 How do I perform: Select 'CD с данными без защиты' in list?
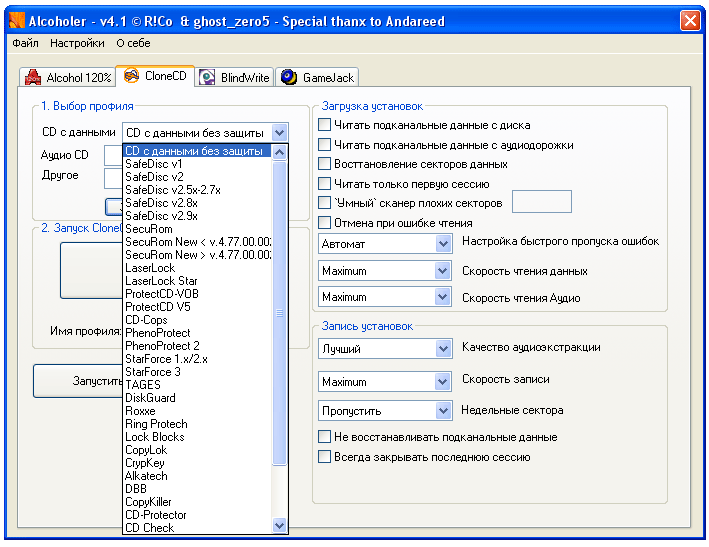point(198,151)
